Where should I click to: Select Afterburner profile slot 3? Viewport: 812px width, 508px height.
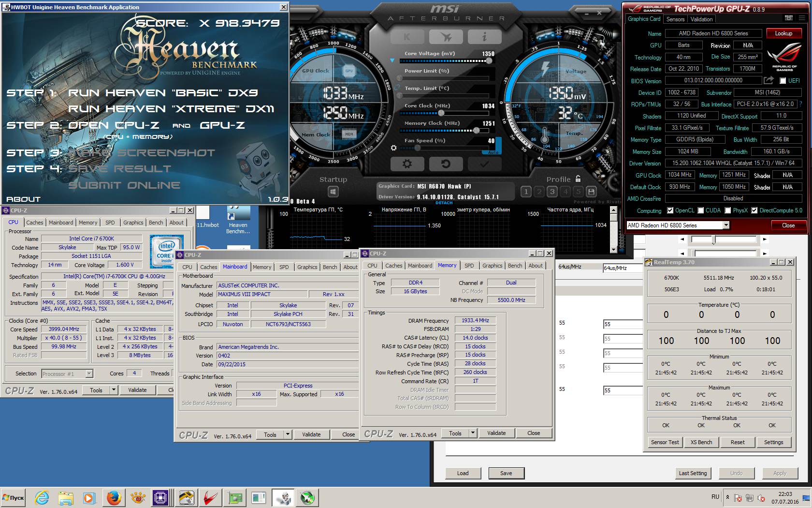(552, 192)
